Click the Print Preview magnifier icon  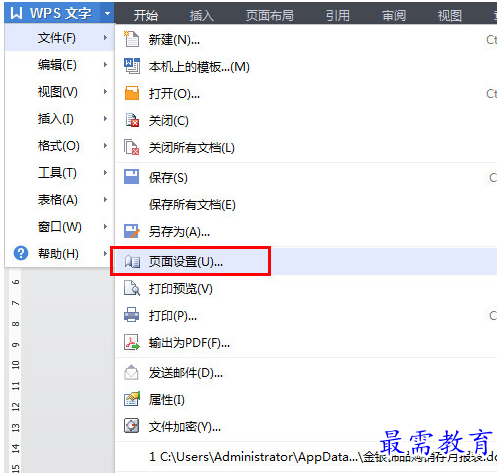coord(132,288)
